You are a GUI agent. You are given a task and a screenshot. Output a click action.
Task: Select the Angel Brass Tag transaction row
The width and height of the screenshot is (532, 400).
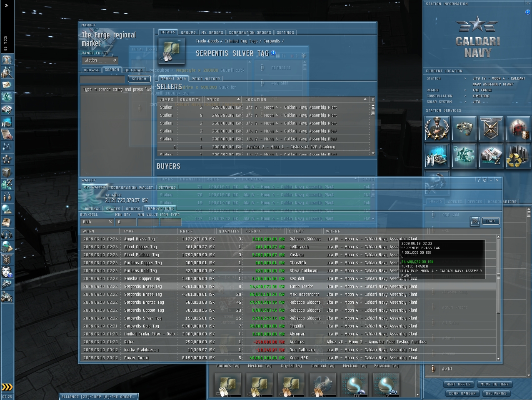(288, 239)
